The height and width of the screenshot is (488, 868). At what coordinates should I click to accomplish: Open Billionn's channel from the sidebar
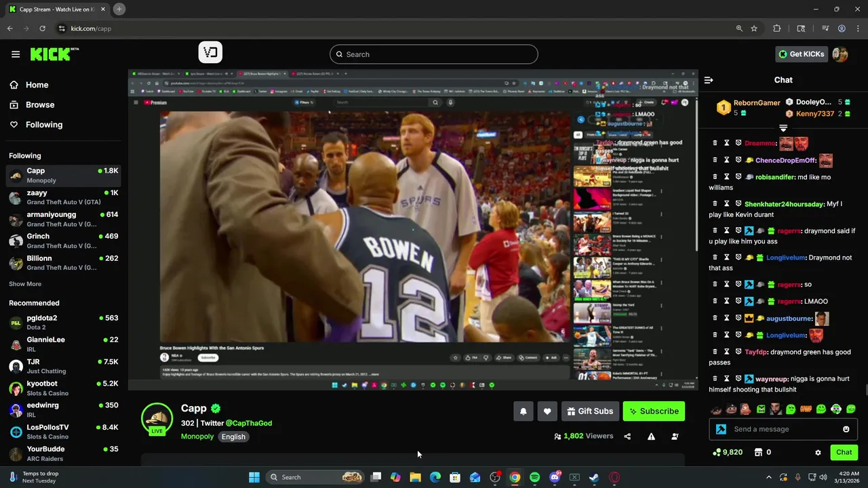point(64,262)
